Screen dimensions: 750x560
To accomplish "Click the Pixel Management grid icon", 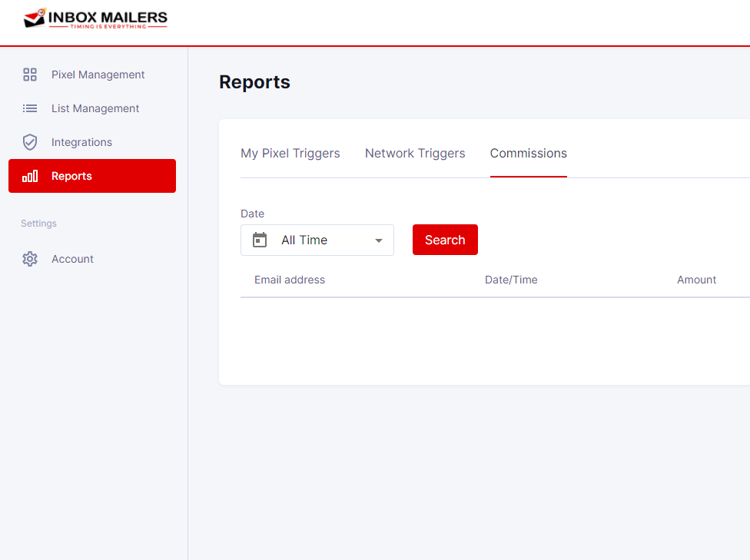I will click(30, 75).
